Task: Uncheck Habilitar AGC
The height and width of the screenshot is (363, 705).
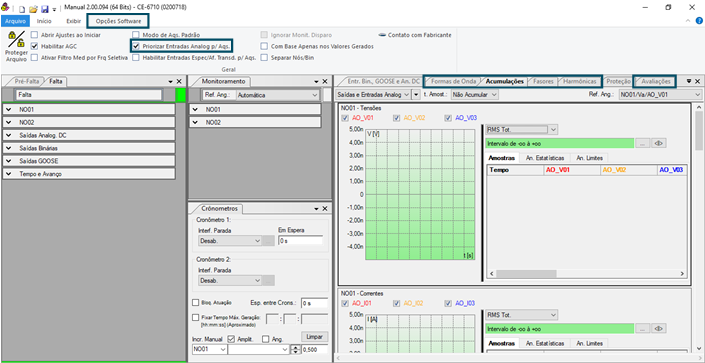Action: [35, 46]
